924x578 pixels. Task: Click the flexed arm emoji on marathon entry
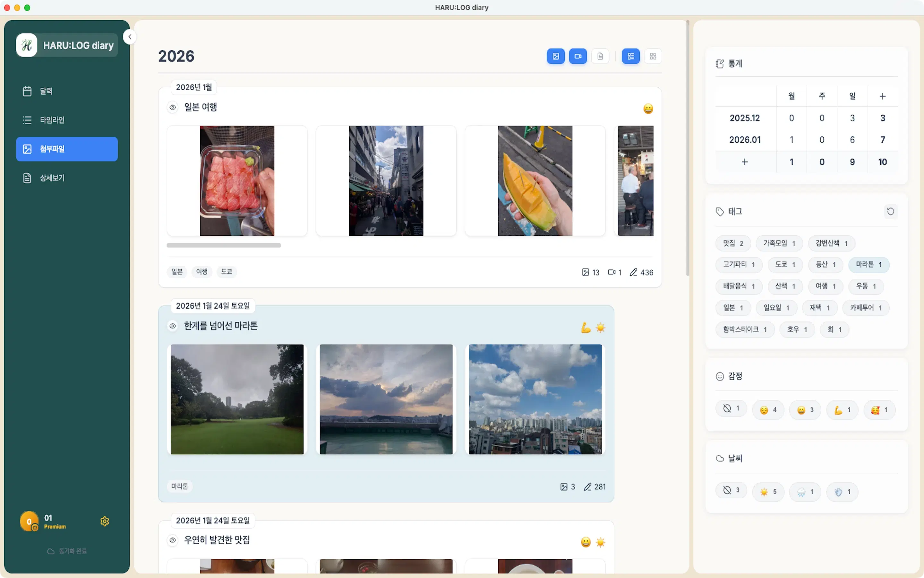coord(586,328)
